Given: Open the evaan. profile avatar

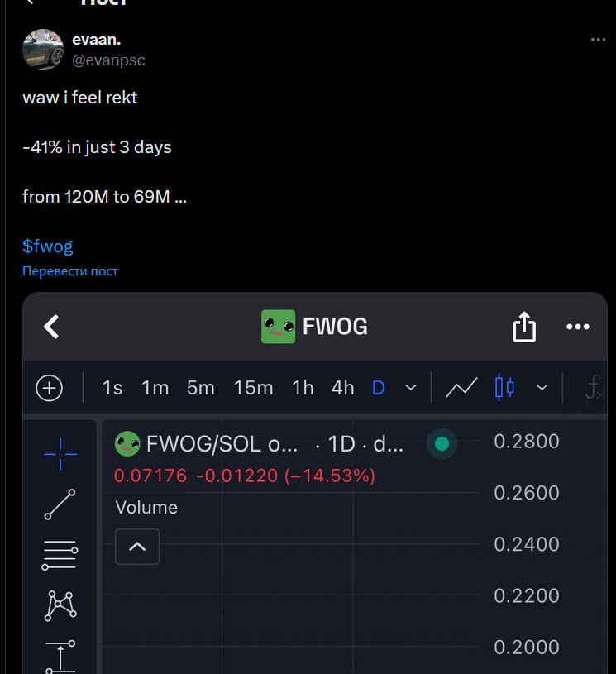Looking at the screenshot, I should pyautogui.click(x=43, y=50).
